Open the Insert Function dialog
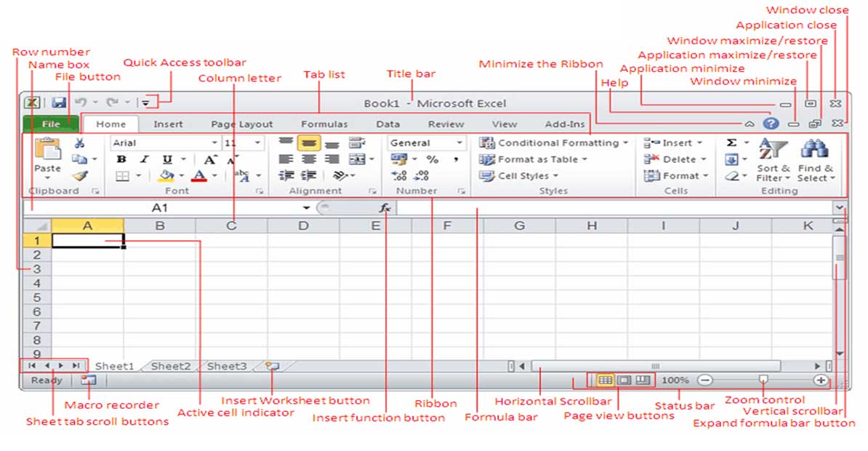868x451 pixels. coord(385,208)
